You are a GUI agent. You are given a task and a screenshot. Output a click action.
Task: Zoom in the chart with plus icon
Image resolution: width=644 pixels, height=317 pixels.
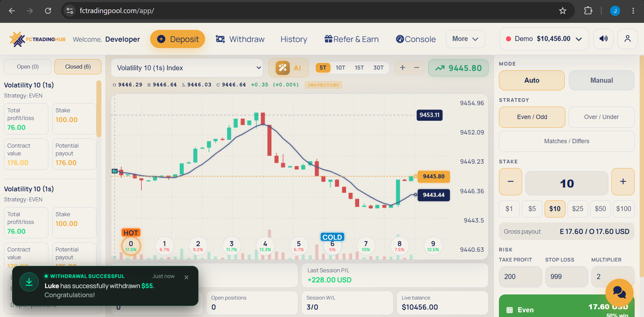(x=403, y=68)
